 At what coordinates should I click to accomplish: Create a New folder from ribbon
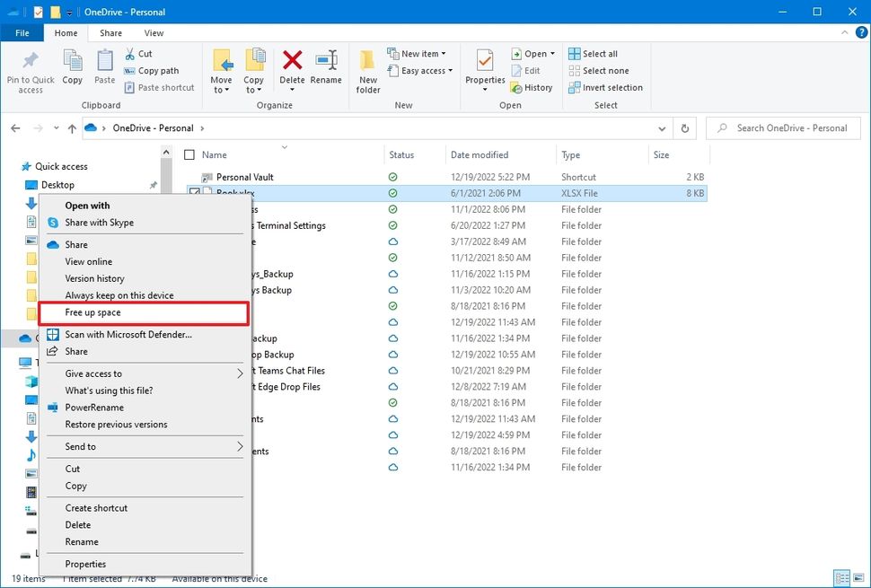[x=368, y=71]
